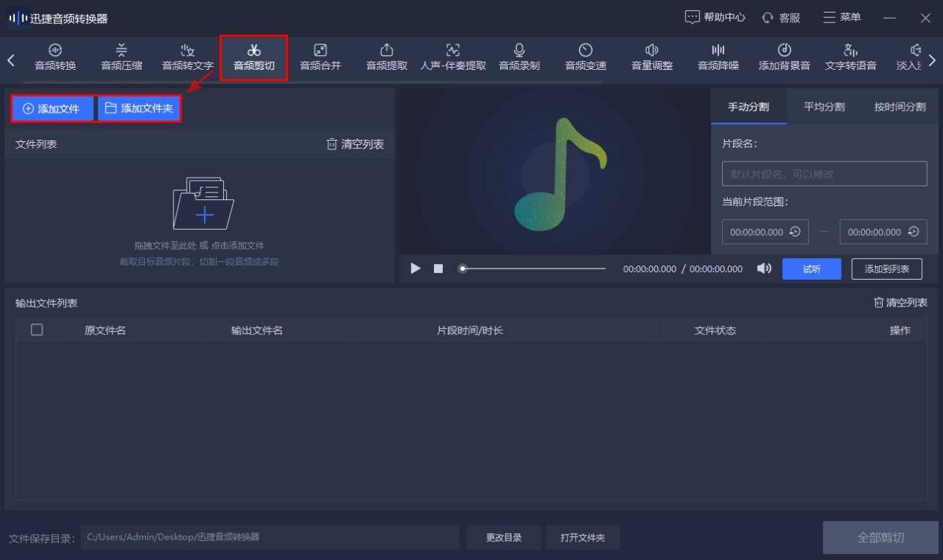Viewport: 943px width, 560px height.
Task: Open the 菜单 menu
Action: pyautogui.click(x=842, y=17)
